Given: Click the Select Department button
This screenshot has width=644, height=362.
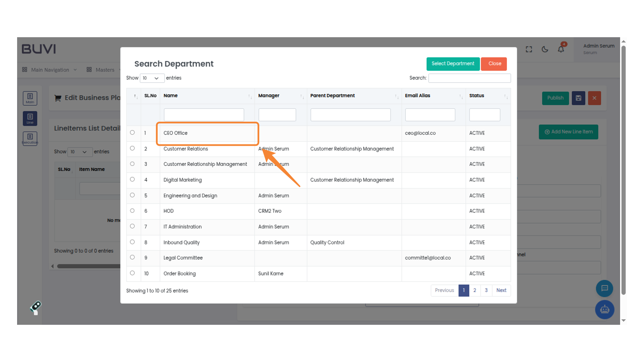Looking at the screenshot, I should [453, 64].
